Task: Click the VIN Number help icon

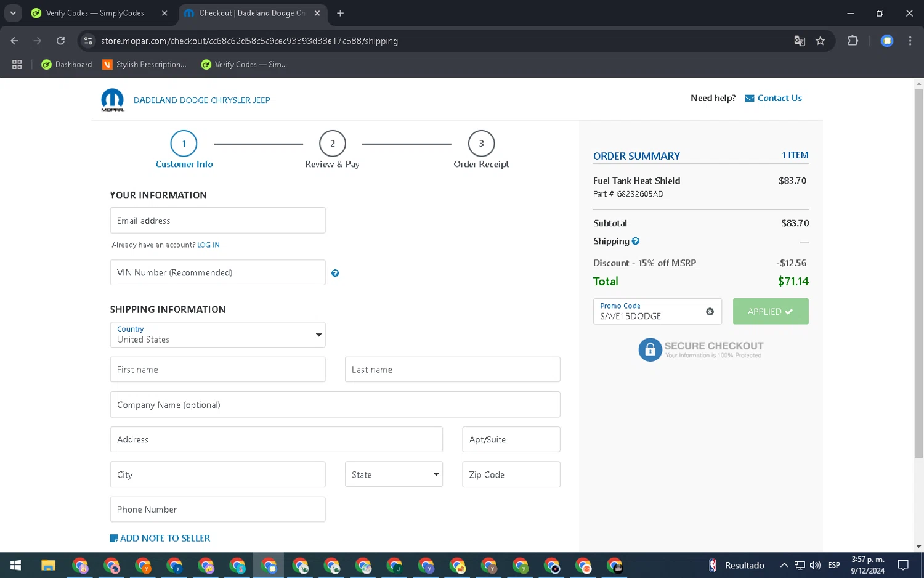Action: click(x=335, y=273)
